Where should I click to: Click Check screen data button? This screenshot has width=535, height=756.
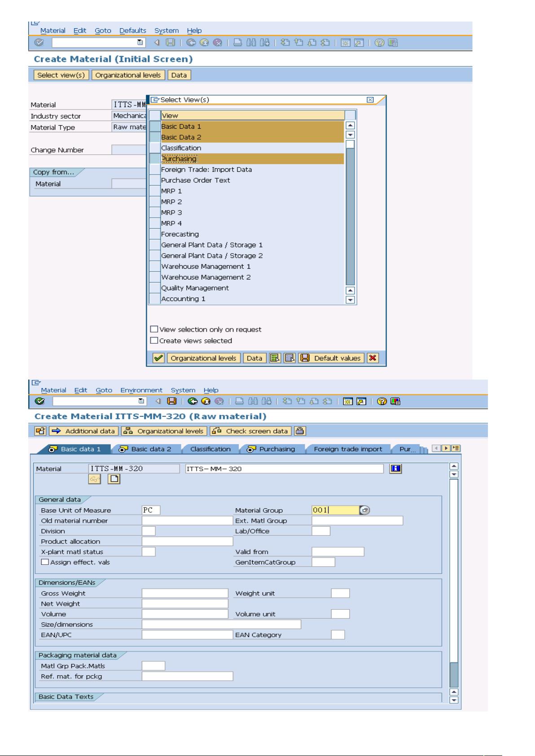[x=251, y=431]
